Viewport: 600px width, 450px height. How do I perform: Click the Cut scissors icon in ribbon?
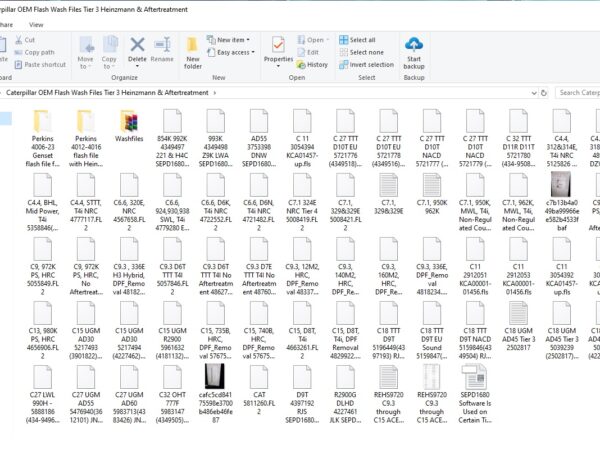(x=18, y=40)
